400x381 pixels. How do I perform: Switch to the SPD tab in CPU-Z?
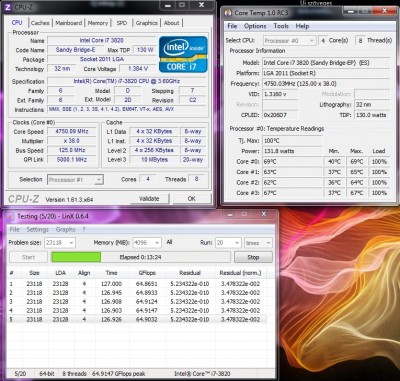121,23
